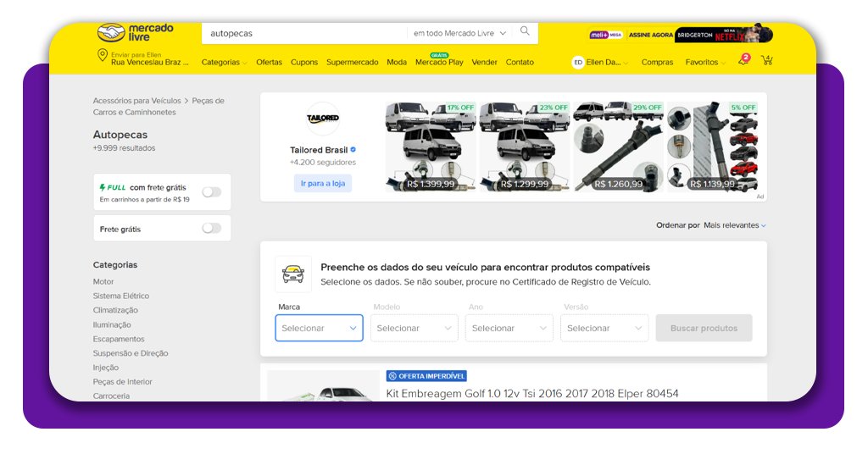Open the Versão Selecionar dropdown
Image resolution: width=868 pixels, height=454 pixels.
pyautogui.click(x=604, y=328)
